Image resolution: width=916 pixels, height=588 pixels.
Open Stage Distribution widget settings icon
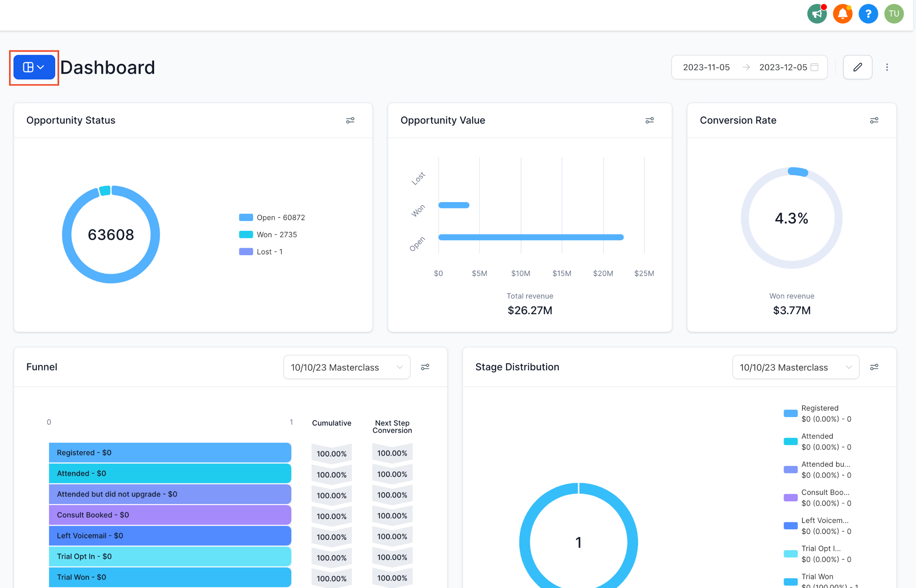[874, 367]
